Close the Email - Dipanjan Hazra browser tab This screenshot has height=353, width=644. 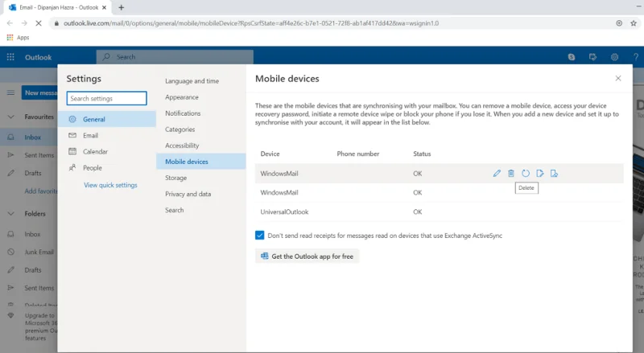pos(105,7)
